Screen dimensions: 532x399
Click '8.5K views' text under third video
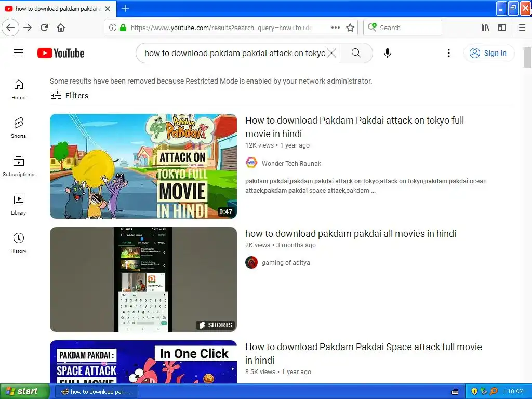point(260,372)
